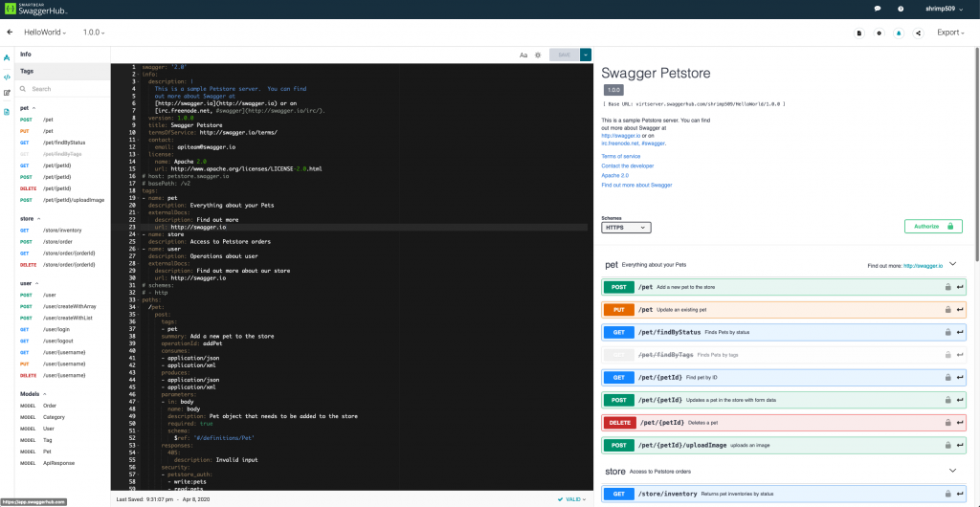Click the lock icon on GET /pet/findByStatus row
The width and height of the screenshot is (980, 507).
[x=947, y=332]
